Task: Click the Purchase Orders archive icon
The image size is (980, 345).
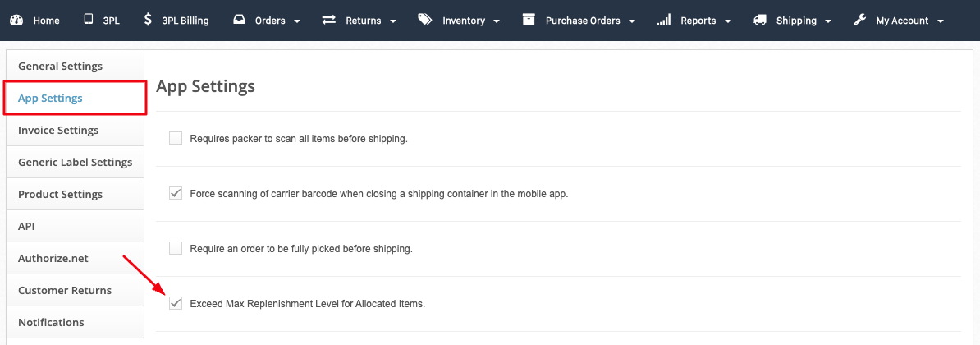Action: [529, 20]
